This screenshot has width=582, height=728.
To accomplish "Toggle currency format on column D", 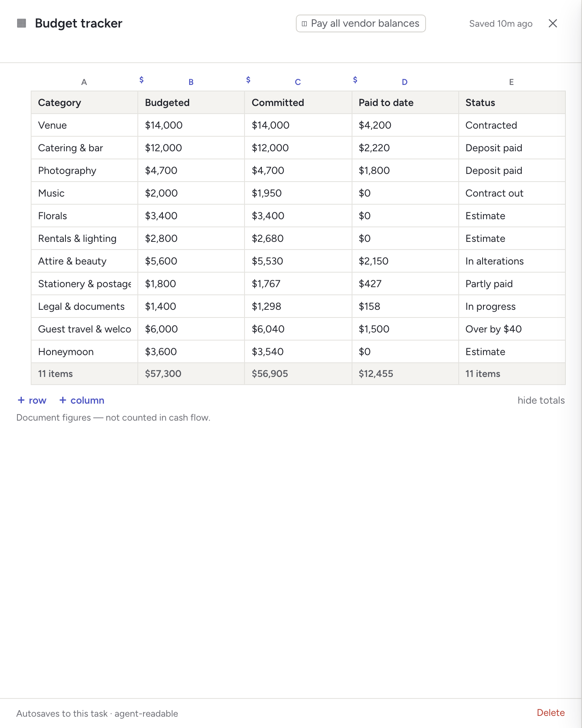I will (x=355, y=80).
